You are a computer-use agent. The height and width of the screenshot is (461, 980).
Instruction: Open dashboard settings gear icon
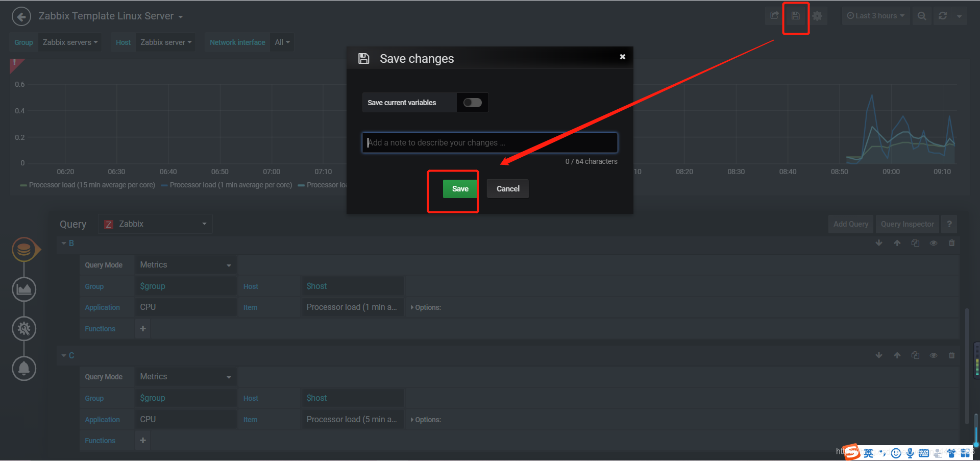[817, 16]
